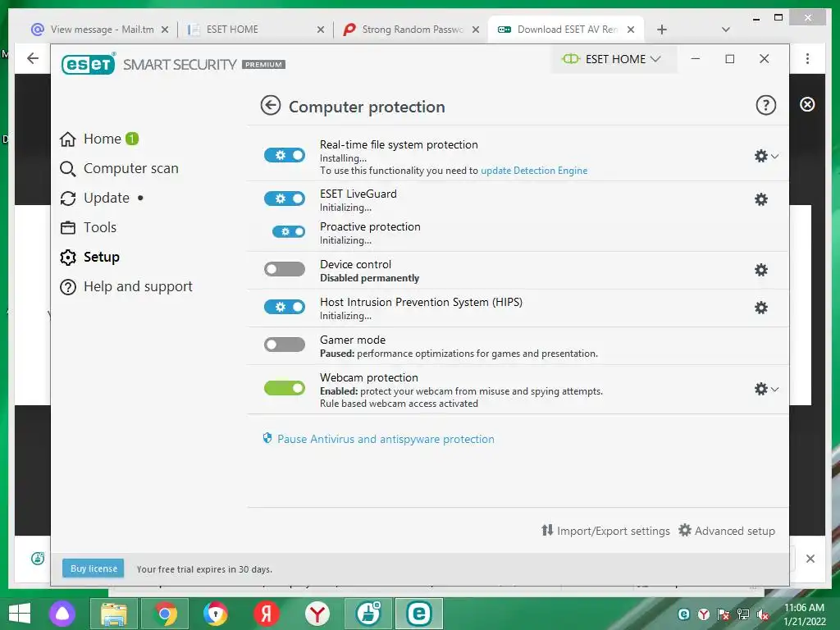The width and height of the screenshot is (840, 630).
Task: Click the volume tray icon
Action: pyautogui.click(x=763, y=614)
